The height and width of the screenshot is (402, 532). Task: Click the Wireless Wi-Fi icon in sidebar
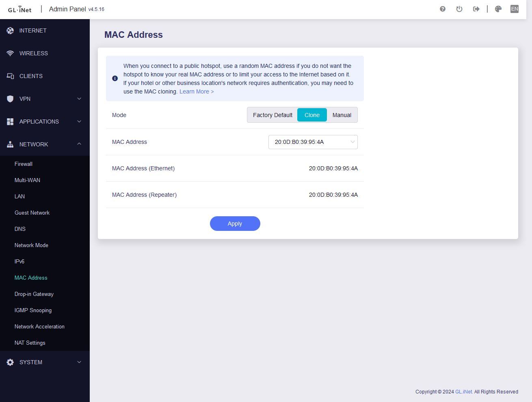[10, 53]
